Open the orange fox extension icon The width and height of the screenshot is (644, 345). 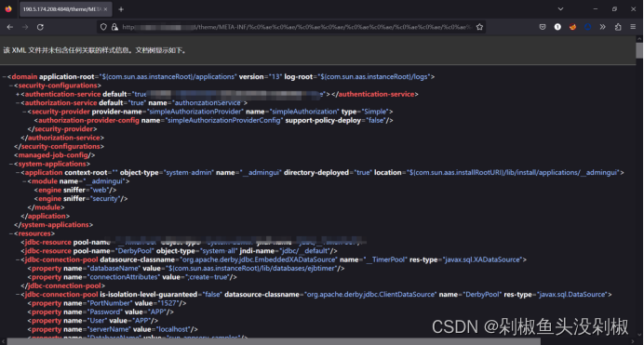tap(572, 27)
